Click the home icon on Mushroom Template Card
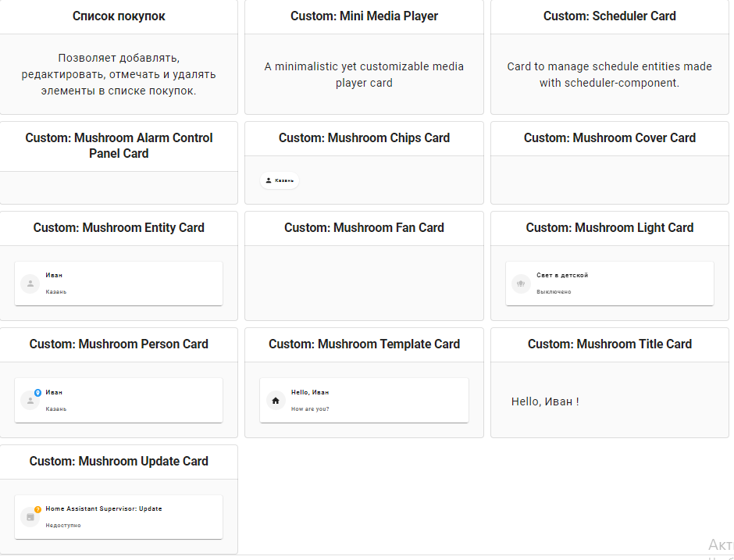The height and width of the screenshot is (560, 734). (x=275, y=399)
